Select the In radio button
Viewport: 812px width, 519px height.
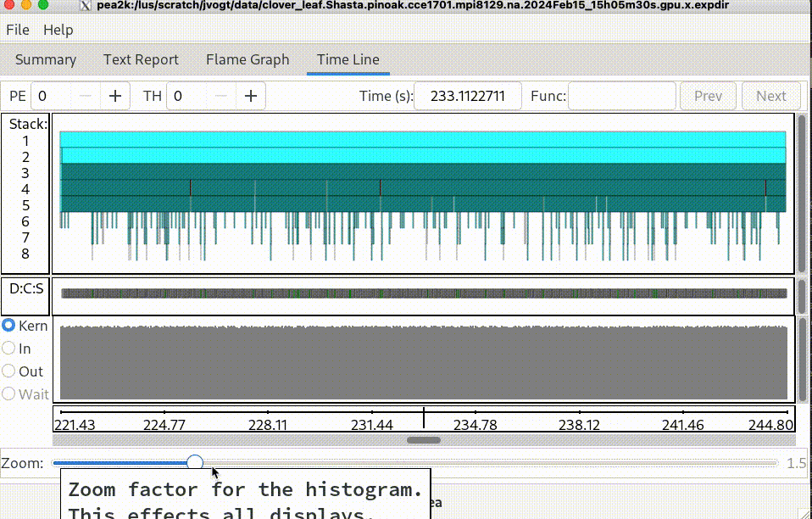(x=9, y=349)
